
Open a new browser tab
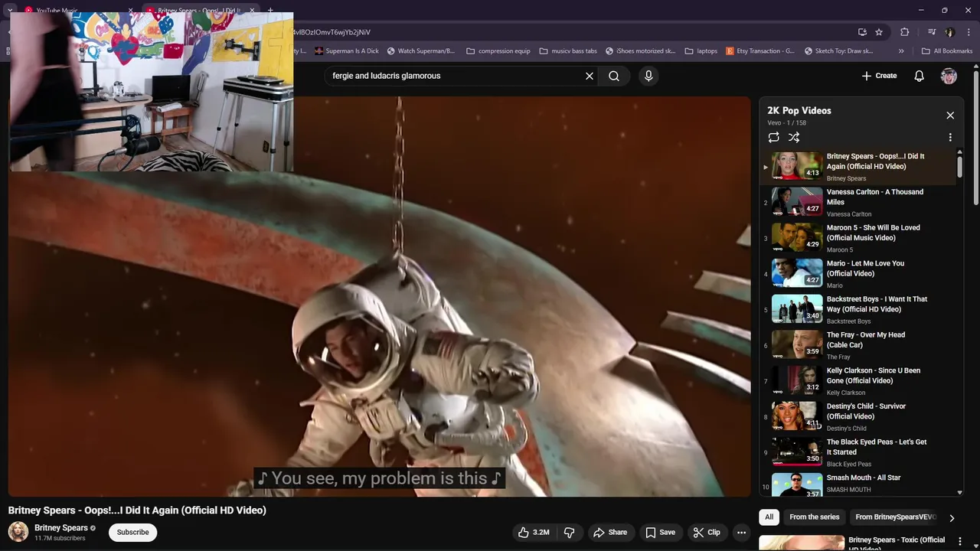pos(270,11)
